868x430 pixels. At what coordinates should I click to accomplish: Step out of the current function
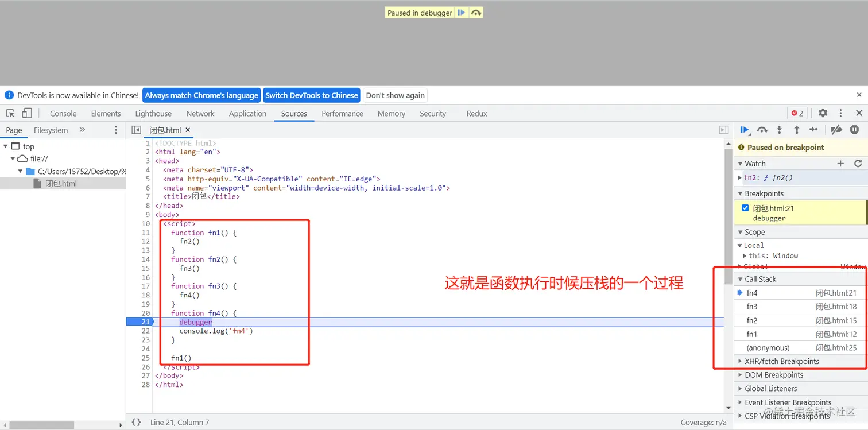pos(796,130)
